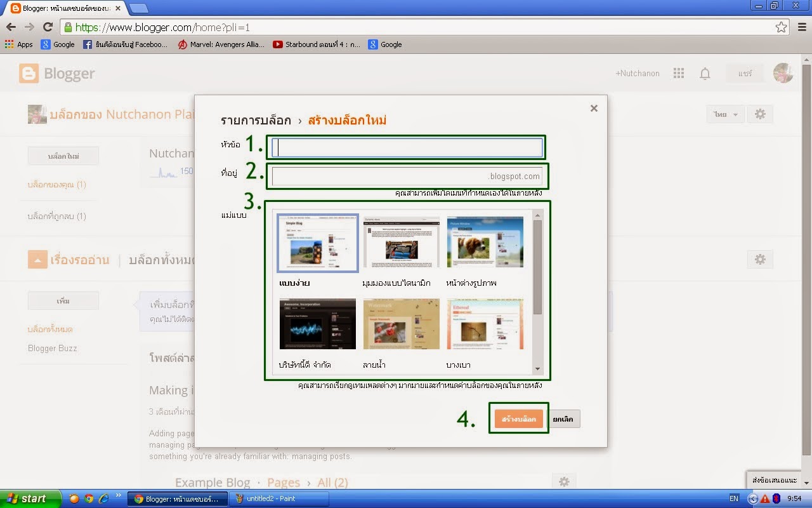Viewport: 812px width, 508px height.
Task: Click the browser forward arrow
Action: pos(29,27)
